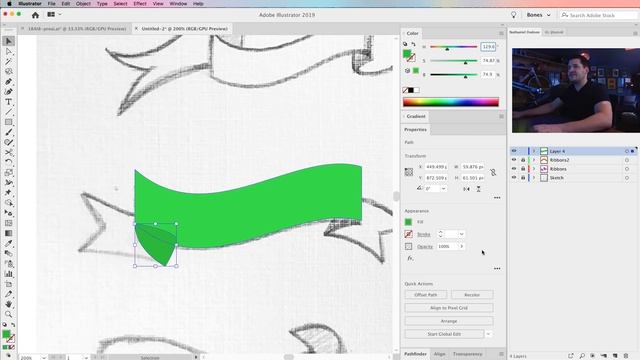The image size is (640, 360).
Task: Open the Window menu
Action: (178, 4)
